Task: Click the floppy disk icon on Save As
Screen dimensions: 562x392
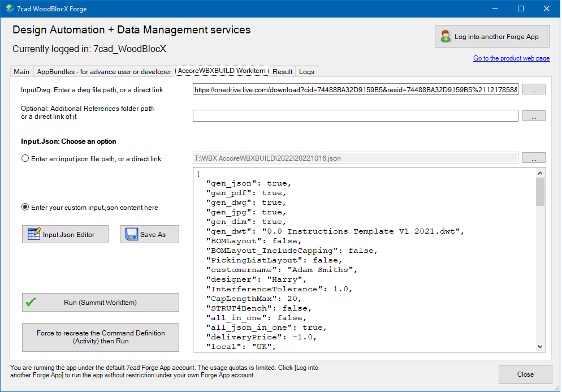Action: point(132,234)
